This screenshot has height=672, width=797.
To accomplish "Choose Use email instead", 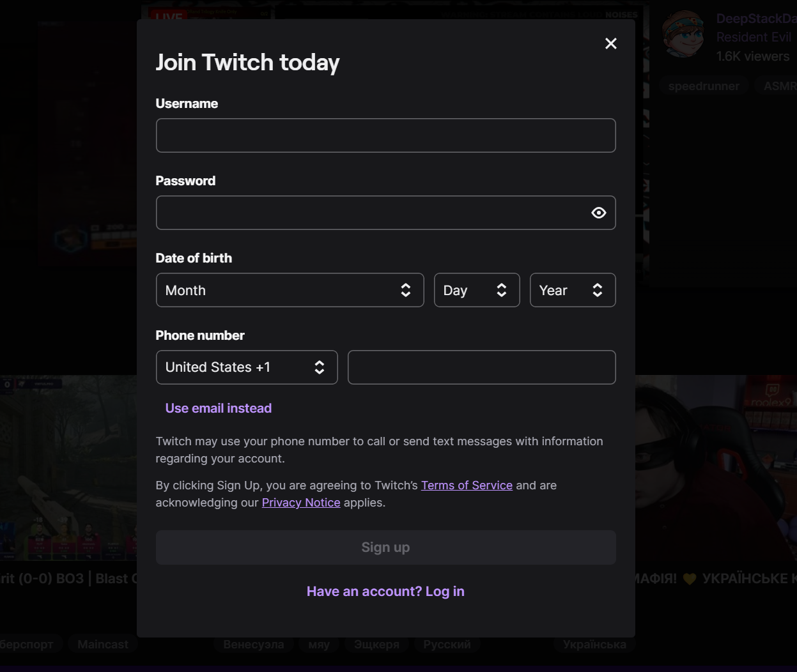I will 219,408.
